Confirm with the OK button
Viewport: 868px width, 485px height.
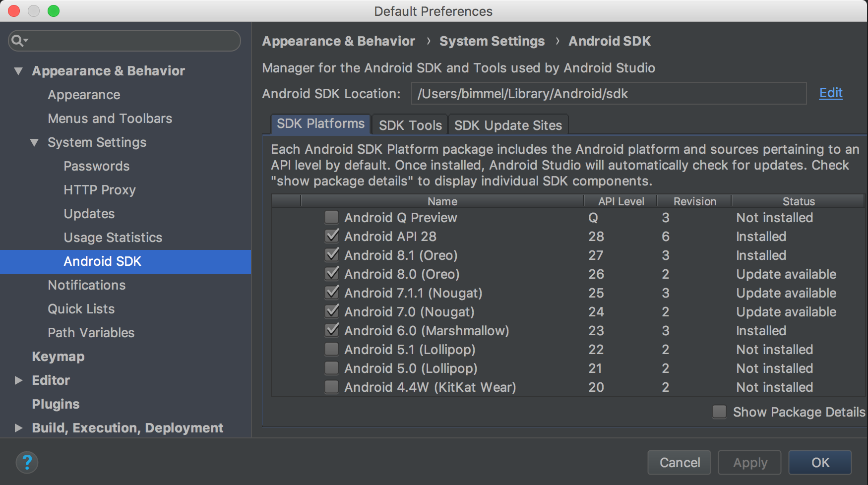820,463
